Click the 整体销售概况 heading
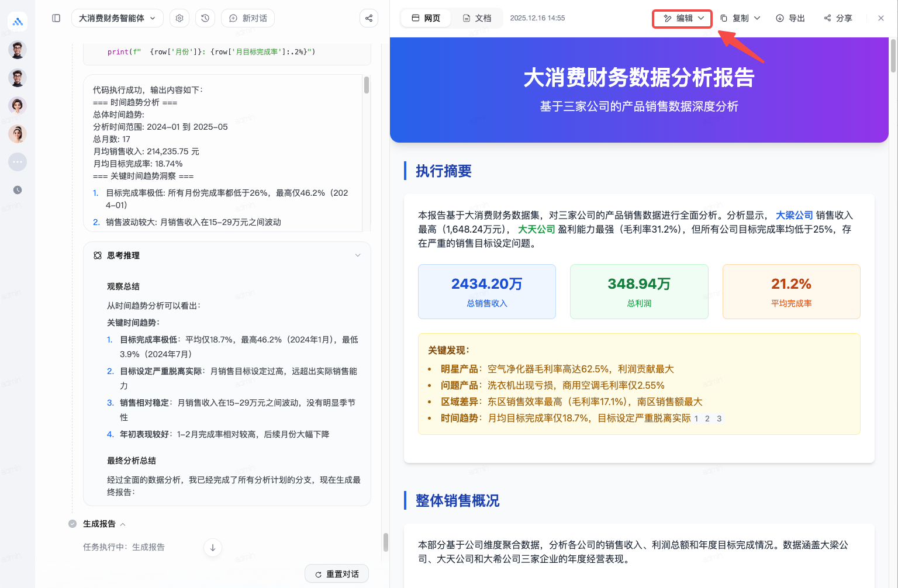Image resolution: width=898 pixels, height=588 pixels. click(x=458, y=501)
